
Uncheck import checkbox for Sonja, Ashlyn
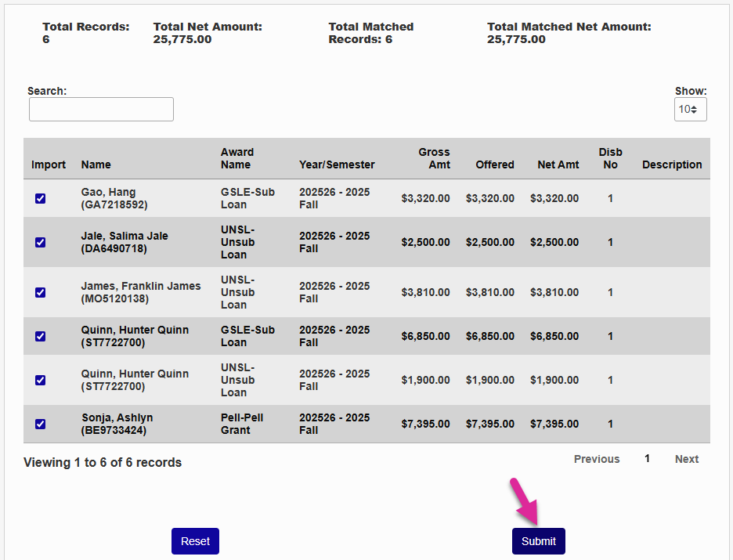coord(40,425)
